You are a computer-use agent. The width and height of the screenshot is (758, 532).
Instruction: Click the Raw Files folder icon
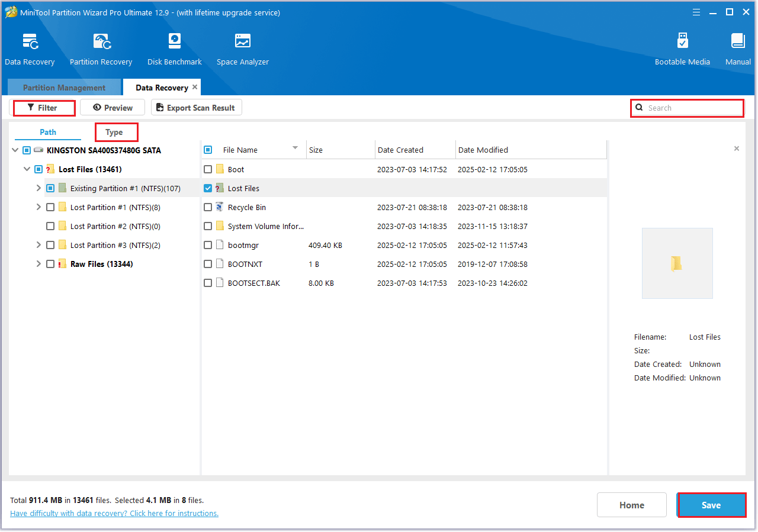click(x=62, y=264)
